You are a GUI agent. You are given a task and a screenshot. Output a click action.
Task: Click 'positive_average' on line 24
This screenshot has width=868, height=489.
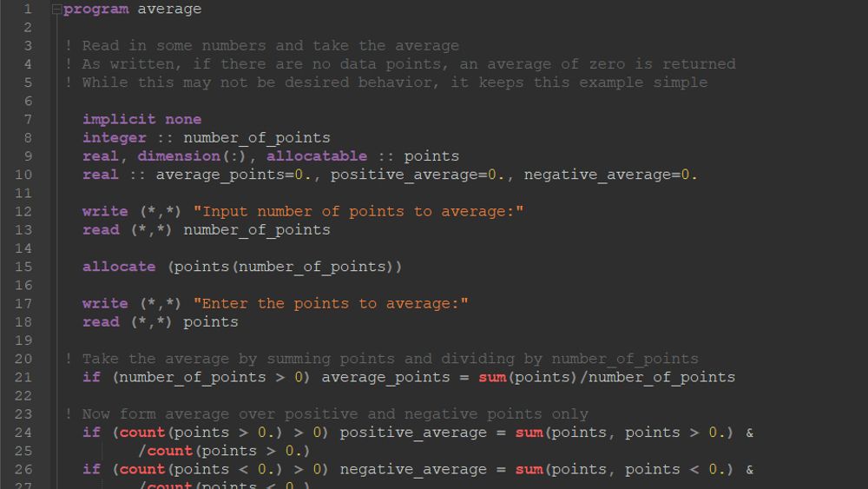coord(413,433)
